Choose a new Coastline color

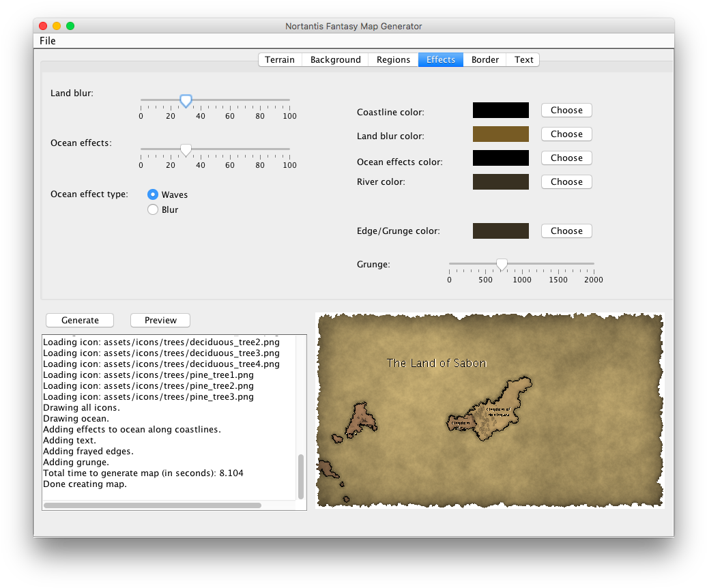click(566, 111)
